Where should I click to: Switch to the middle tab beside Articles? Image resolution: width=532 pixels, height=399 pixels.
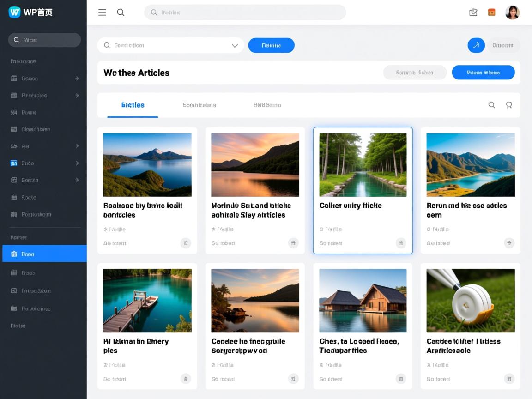click(199, 105)
